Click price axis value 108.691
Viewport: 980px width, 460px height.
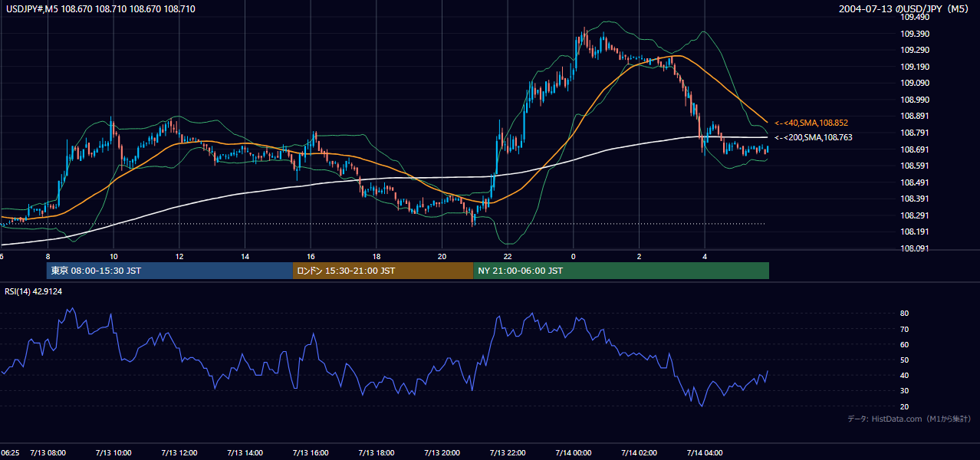(x=914, y=149)
